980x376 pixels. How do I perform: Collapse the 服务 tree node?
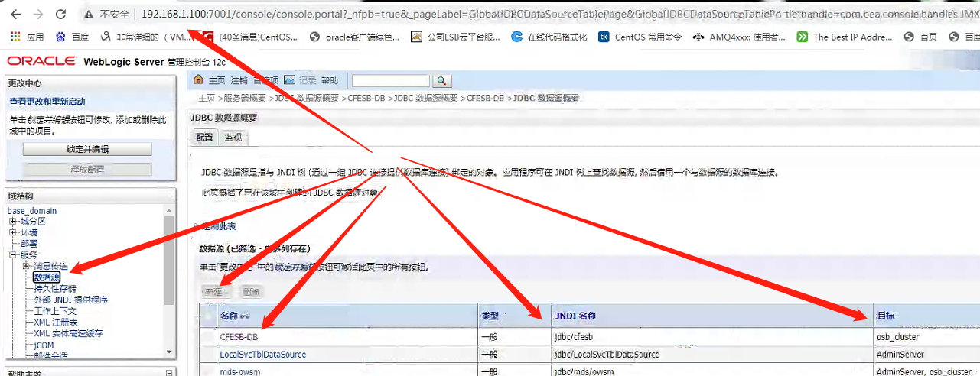(x=12, y=255)
